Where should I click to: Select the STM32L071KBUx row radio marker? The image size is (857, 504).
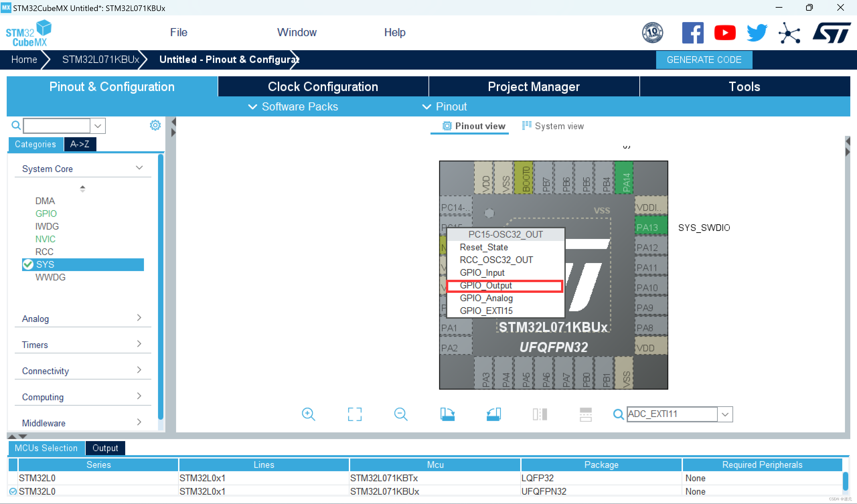point(13,491)
